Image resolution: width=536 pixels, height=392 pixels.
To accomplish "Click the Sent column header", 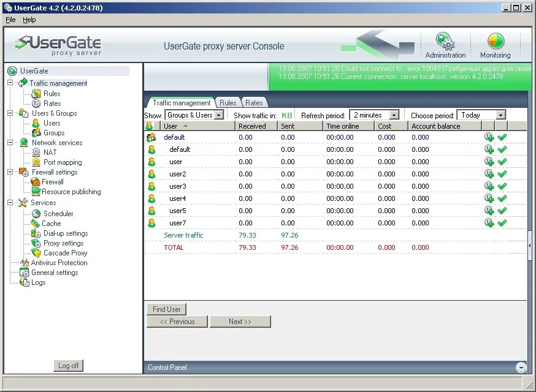I will pos(300,126).
